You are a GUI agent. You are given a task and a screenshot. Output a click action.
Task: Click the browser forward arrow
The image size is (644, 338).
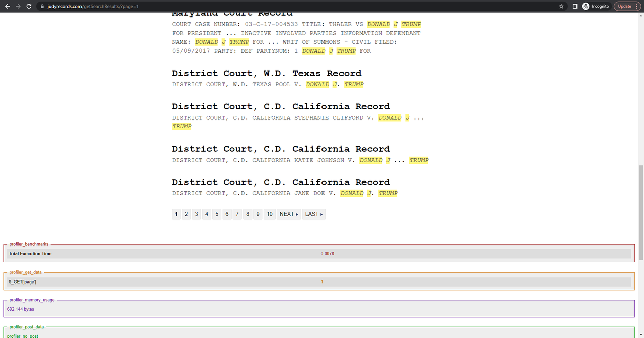tap(18, 6)
